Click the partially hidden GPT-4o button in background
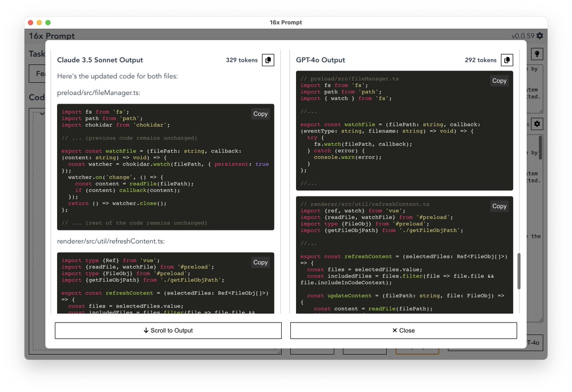Image resolution: width=572 pixels, height=392 pixels. click(x=535, y=342)
